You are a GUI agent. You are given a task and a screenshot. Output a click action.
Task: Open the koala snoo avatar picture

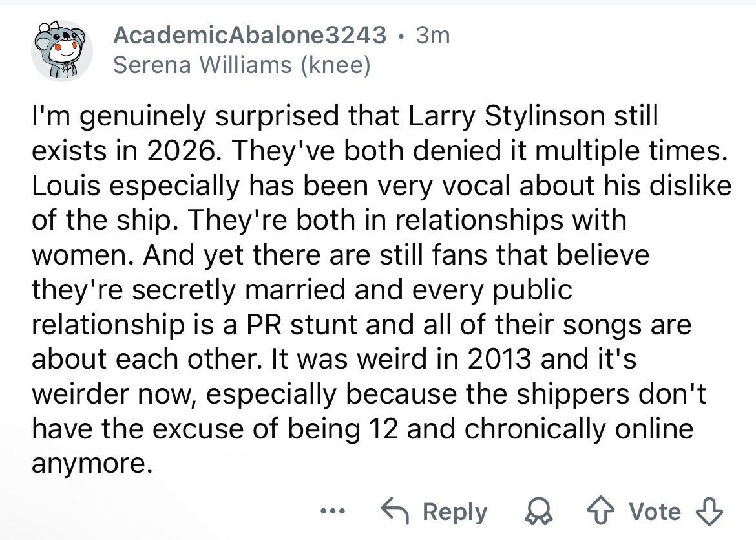coord(62,50)
